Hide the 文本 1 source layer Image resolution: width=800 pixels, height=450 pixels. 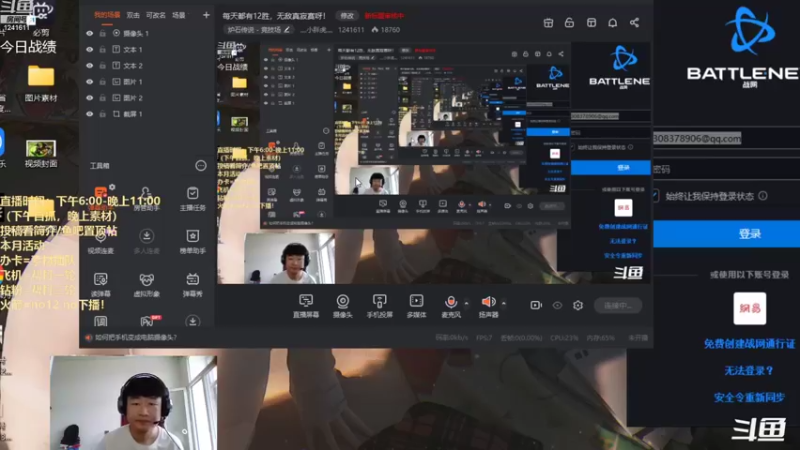click(90, 49)
